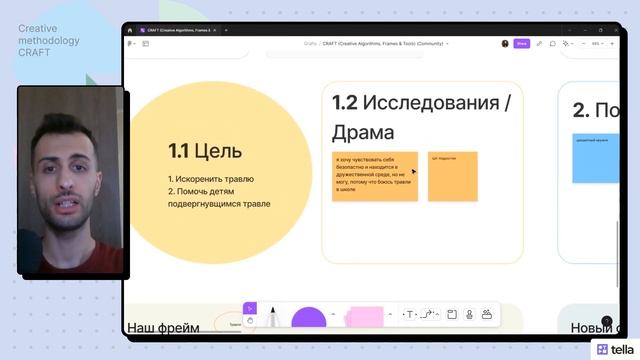Open the comments speech bubble icon
The image size is (640, 360).
[553, 44]
